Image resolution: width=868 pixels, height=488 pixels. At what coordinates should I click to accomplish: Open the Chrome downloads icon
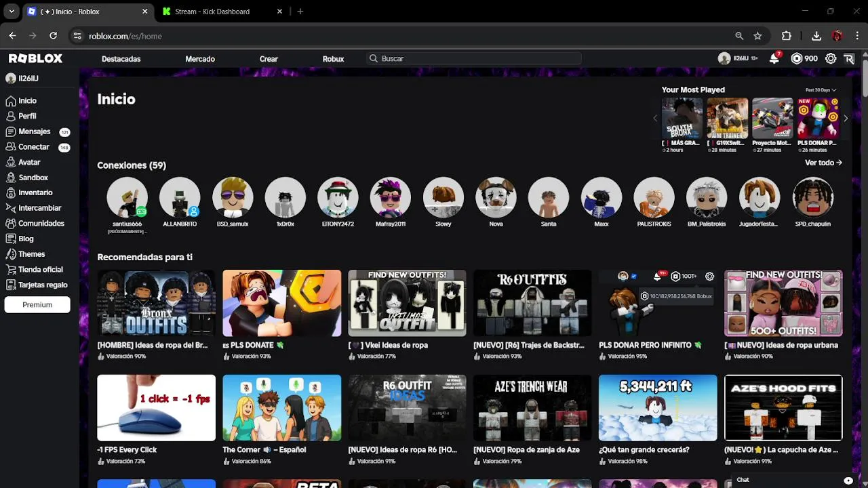pyautogui.click(x=816, y=36)
